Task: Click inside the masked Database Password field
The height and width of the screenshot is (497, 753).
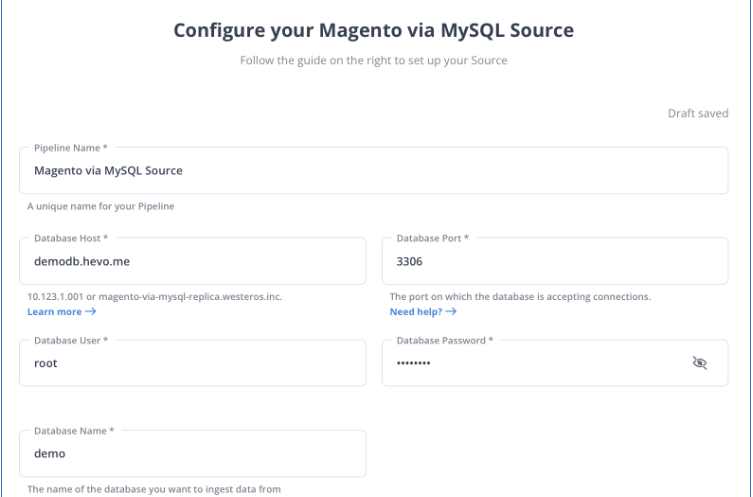Action: [x=538, y=363]
